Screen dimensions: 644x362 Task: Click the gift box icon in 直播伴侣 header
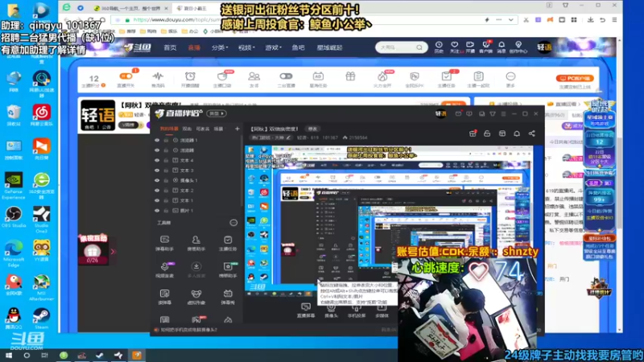point(473,134)
